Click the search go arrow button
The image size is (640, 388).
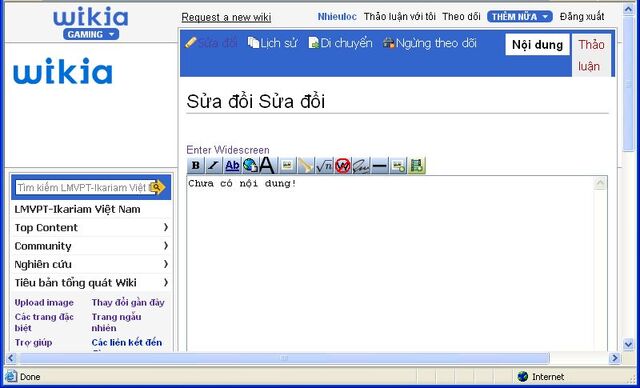click(x=157, y=187)
